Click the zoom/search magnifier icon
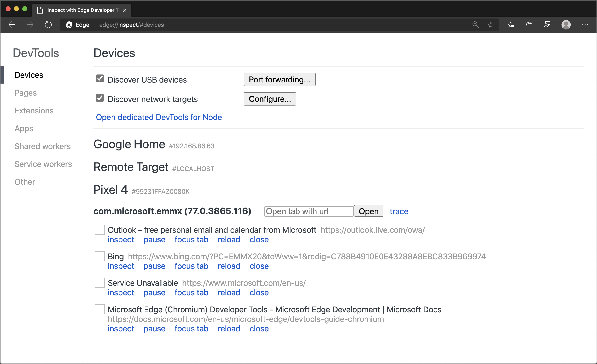597x364 pixels. [x=475, y=24]
